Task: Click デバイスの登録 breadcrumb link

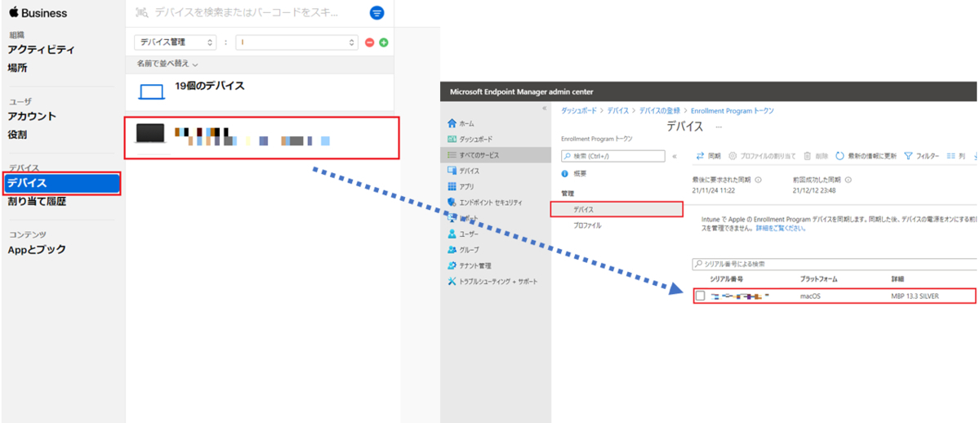Action: coord(660,110)
